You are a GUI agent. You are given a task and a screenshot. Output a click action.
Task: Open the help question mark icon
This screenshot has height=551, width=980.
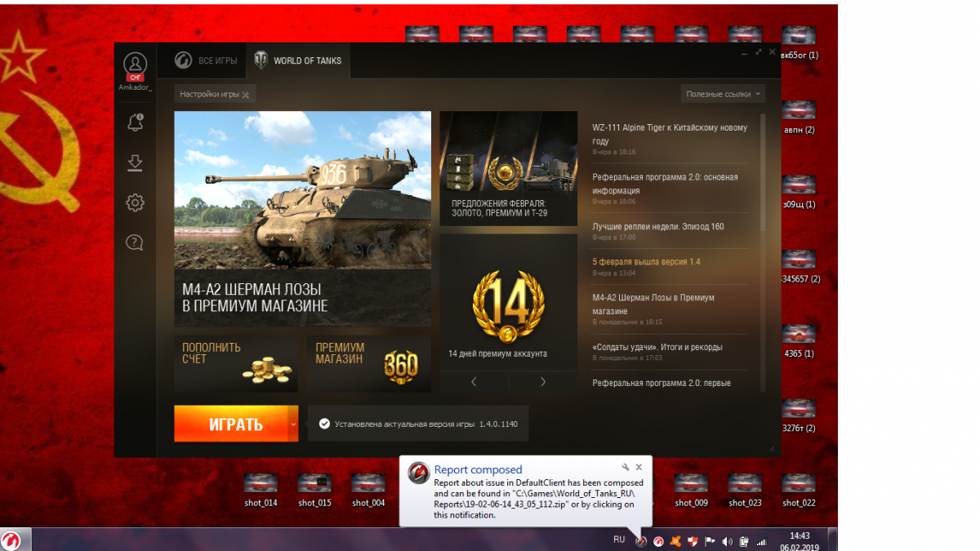click(x=135, y=242)
